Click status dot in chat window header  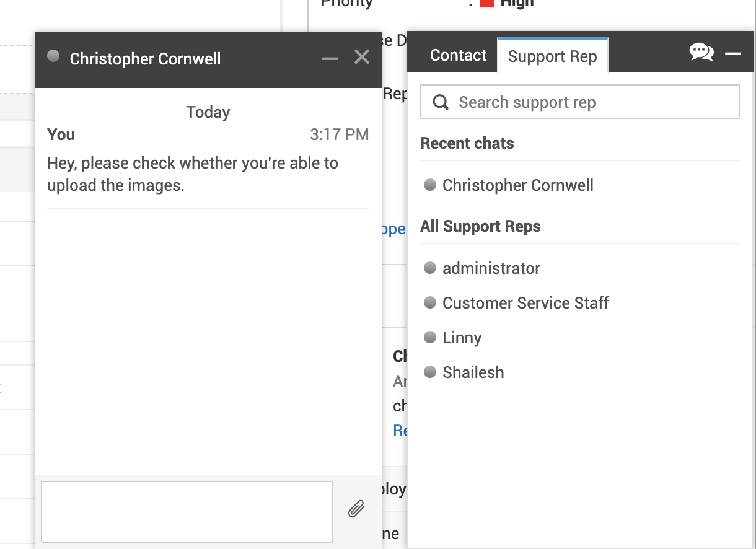pos(53,56)
